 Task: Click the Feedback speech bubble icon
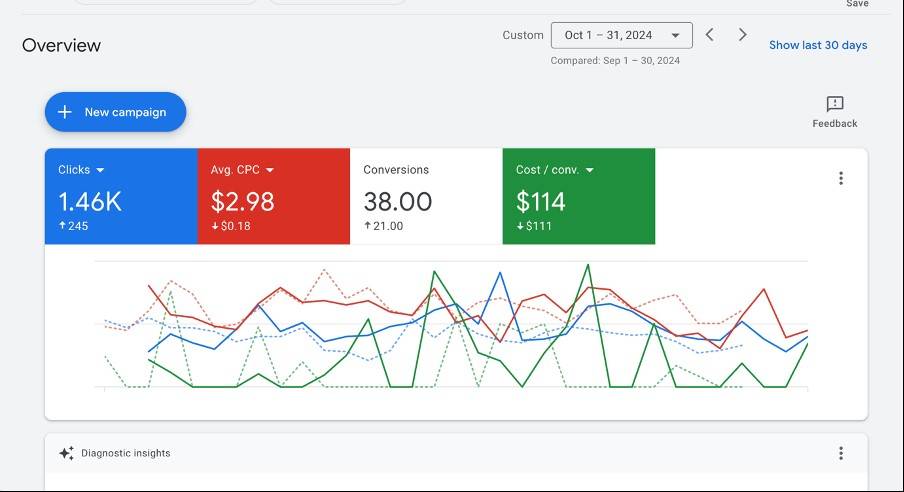(x=835, y=104)
